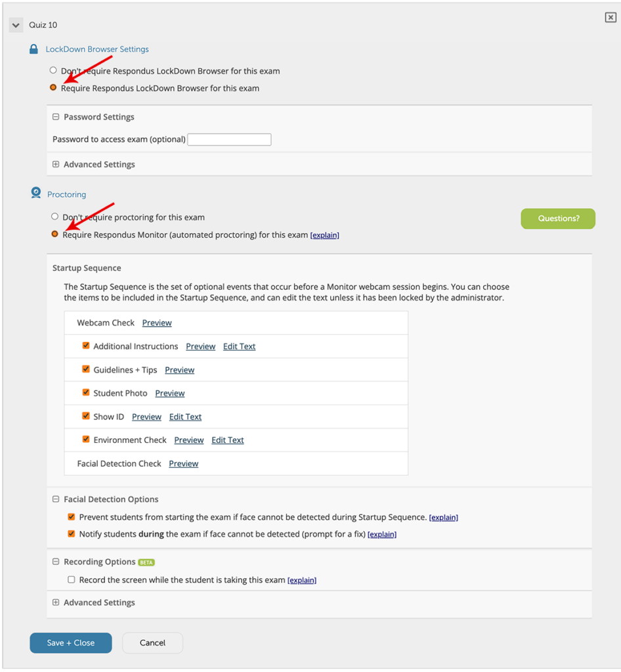
Task: Open Edit Text for Additional Instructions
Action: click(x=239, y=346)
